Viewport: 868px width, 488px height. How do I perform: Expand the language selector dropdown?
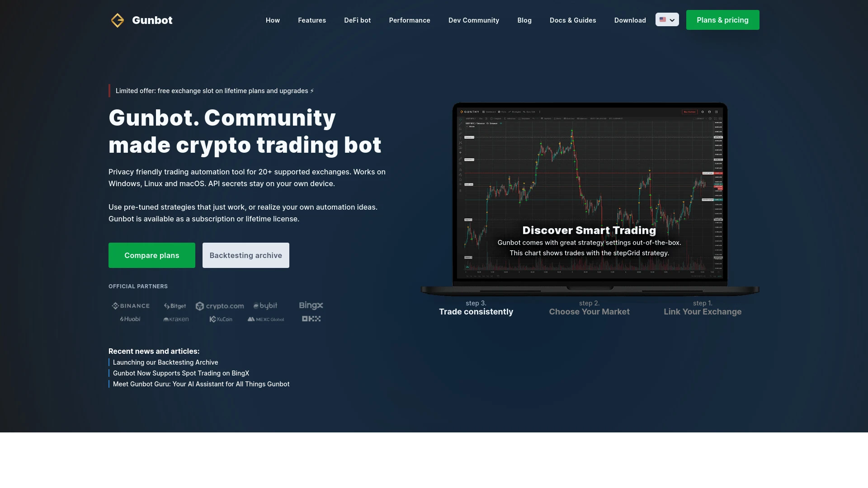[x=667, y=19]
